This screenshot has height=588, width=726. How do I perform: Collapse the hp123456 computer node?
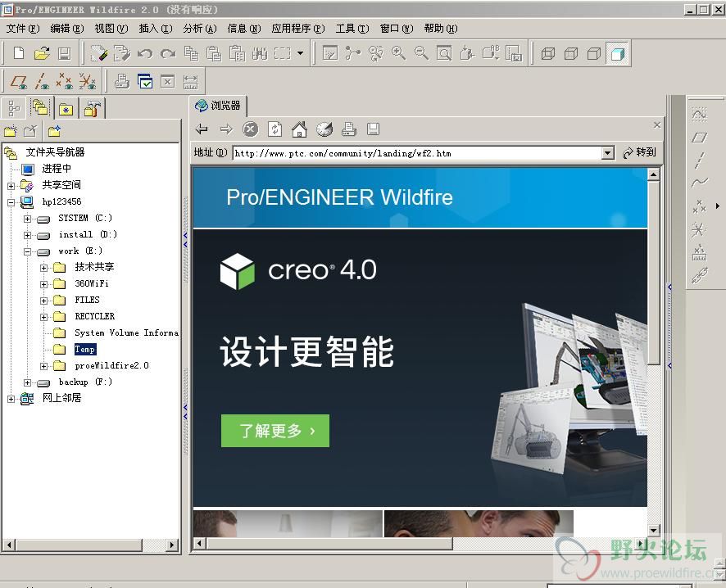(11, 202)
